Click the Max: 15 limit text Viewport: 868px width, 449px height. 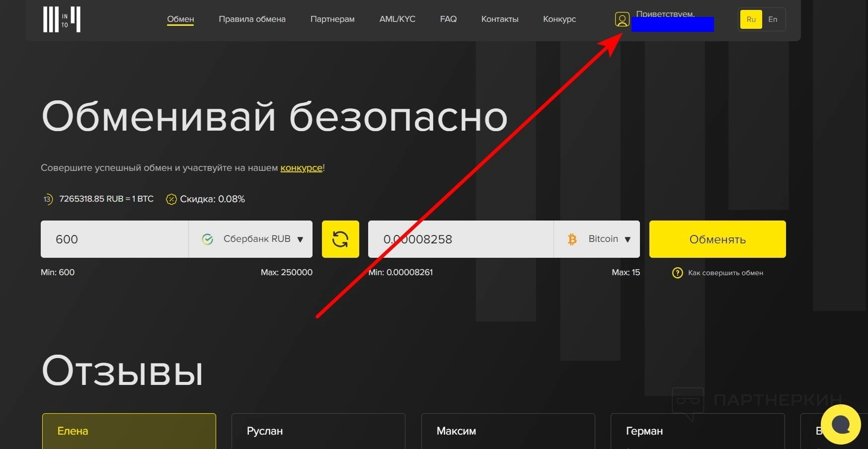pyautogui.click(x=626, y=272)
